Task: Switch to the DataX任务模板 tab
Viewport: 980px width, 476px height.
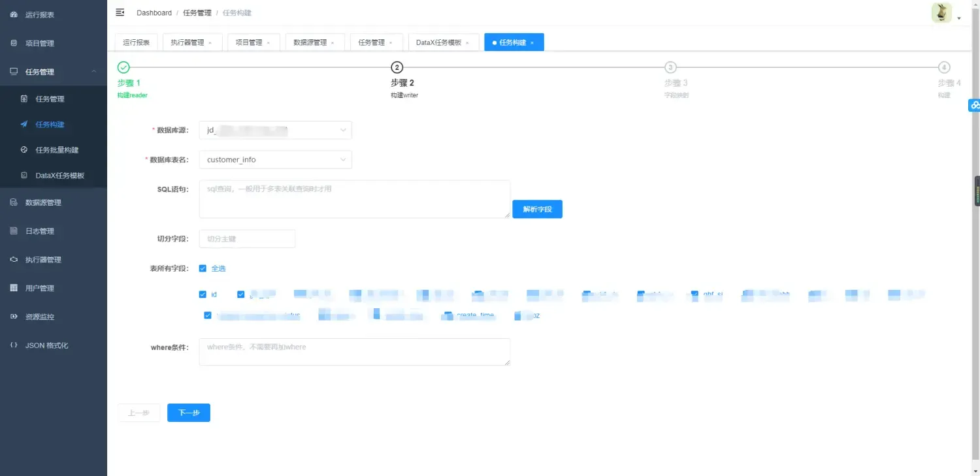Action: [x=439, y=41]
